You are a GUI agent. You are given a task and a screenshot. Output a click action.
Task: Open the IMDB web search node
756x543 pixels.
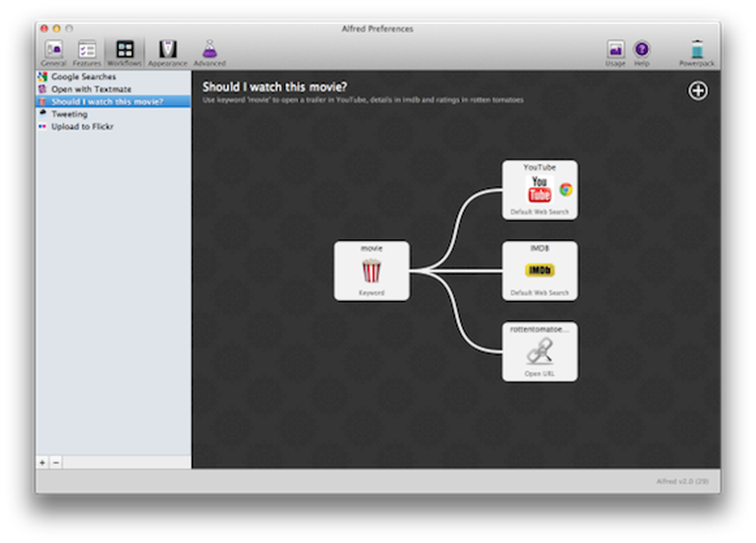[539, 270]
